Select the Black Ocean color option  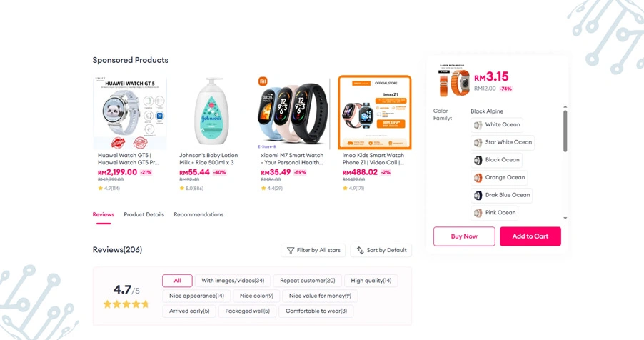click(496, 160)
